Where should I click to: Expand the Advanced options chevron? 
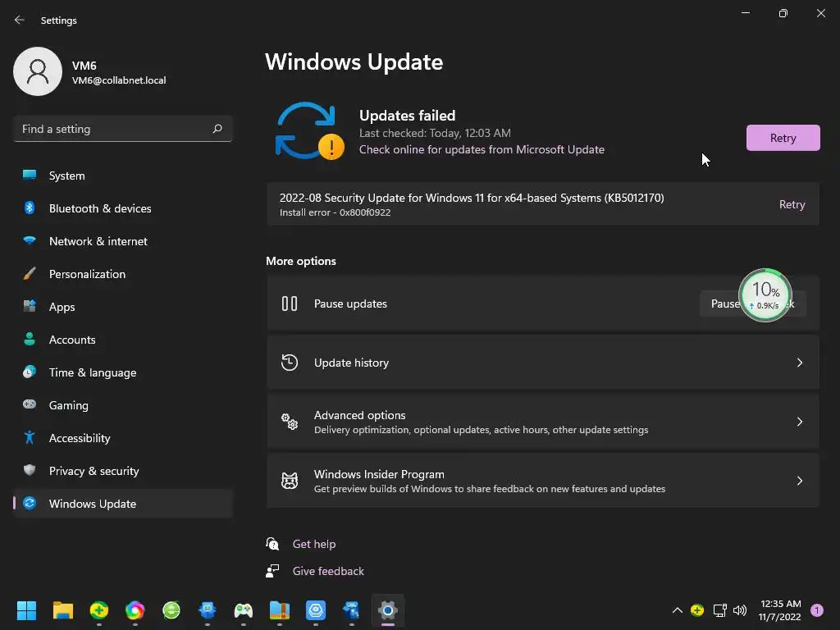tap(799, 422)
